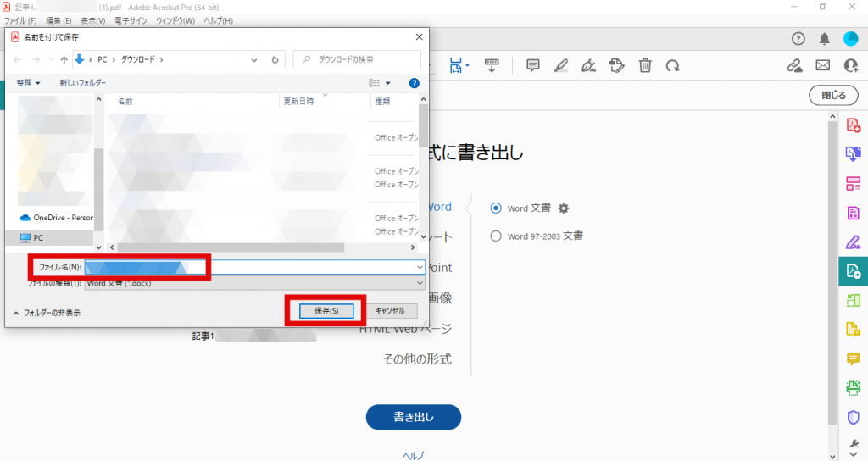Click the horizontal scrollbar in file list
Image resolution: width=868 pixels, height=461 pixels.
tap(231, 247)
